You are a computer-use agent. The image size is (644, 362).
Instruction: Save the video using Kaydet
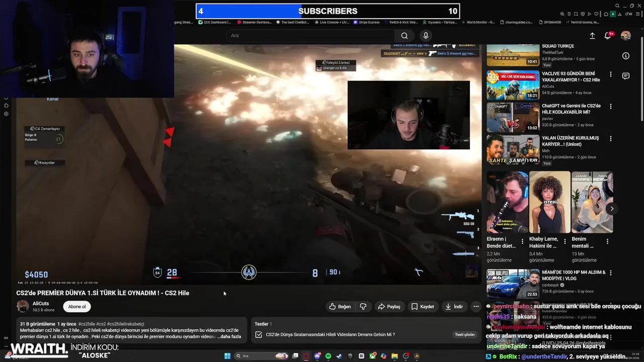(422, 306)
